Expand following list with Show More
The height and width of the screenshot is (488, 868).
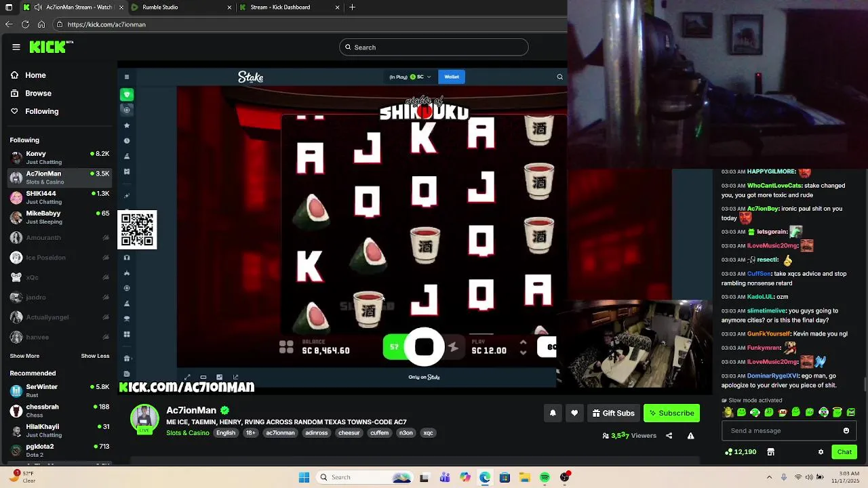tap(24, 356)
